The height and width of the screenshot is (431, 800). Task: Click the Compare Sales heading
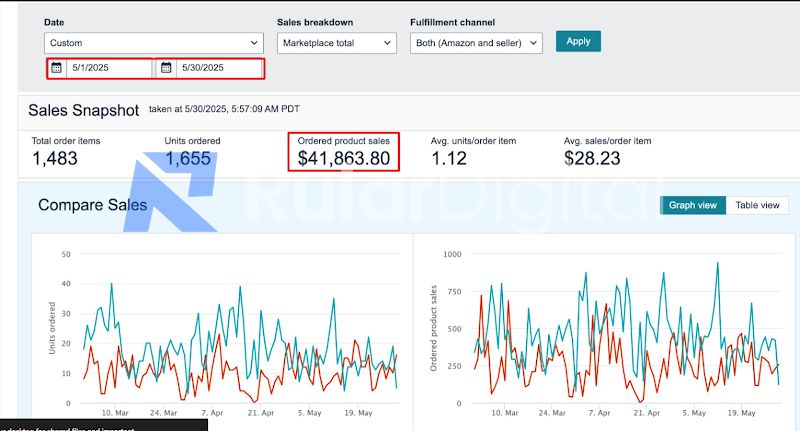tap(92, 205)
